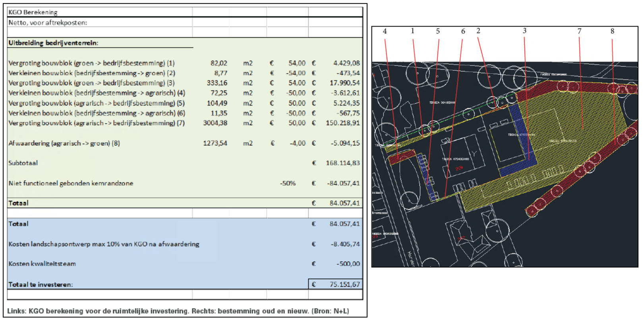Click the amount '-5.094,15'
This screenshot has width=644, height=320.
click(346, 143)
